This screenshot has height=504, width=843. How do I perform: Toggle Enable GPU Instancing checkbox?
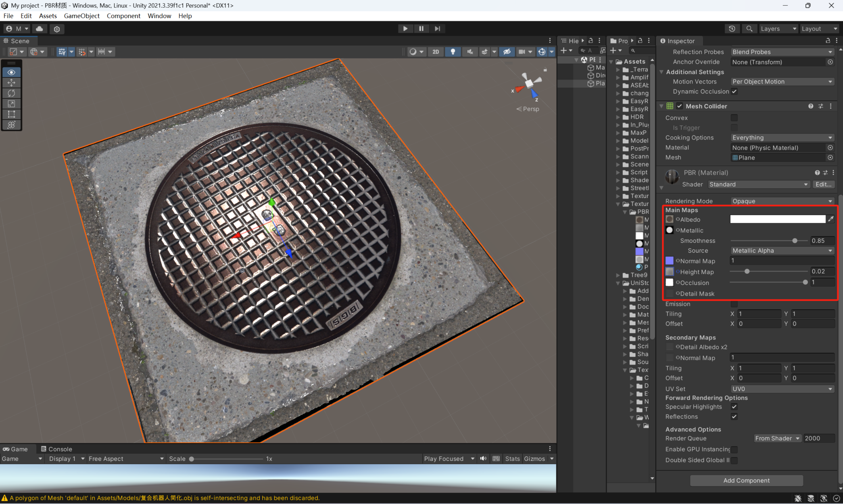tap(734, 449)
